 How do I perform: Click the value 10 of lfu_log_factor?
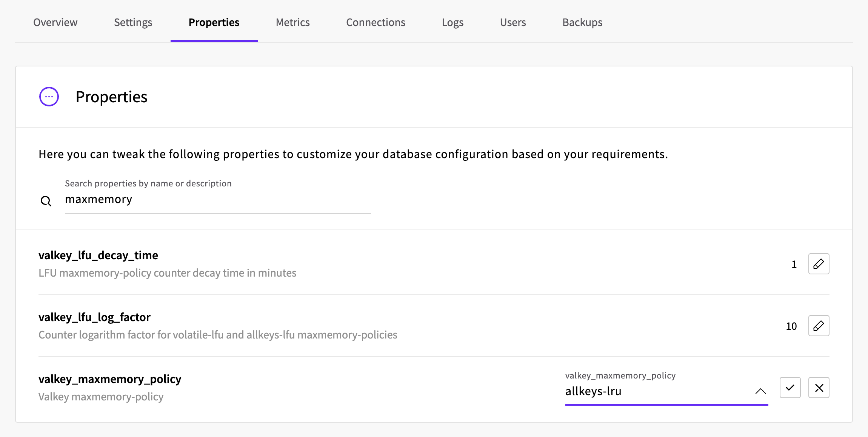[x=791, y=326]
